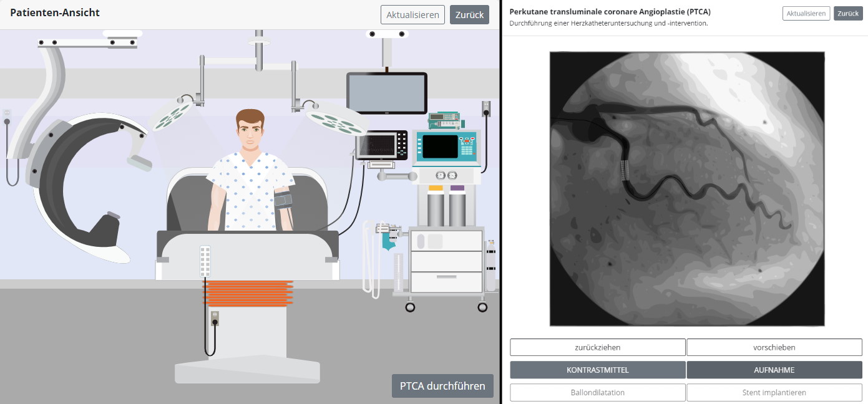Click Aktualisieren in the Patienten-Ansicht header
This screenshot has width=868, height=404.
(412, 14)
